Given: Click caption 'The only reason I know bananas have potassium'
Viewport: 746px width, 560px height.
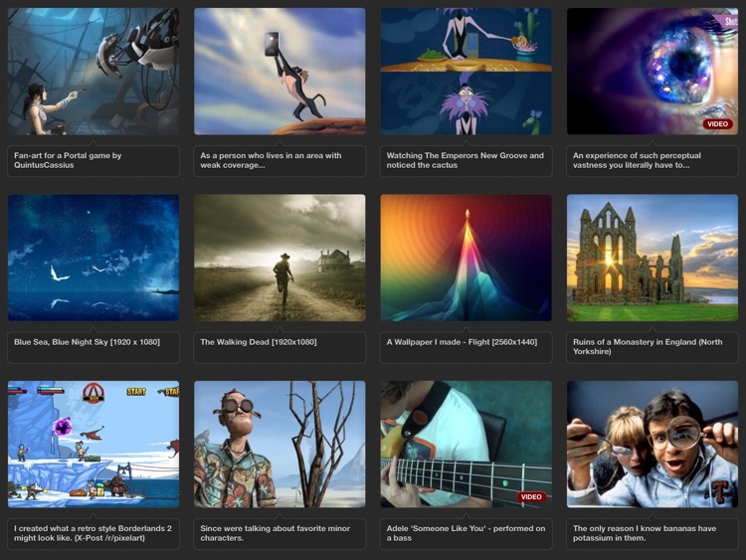Looking at the screenshot, I should [645, 533].
